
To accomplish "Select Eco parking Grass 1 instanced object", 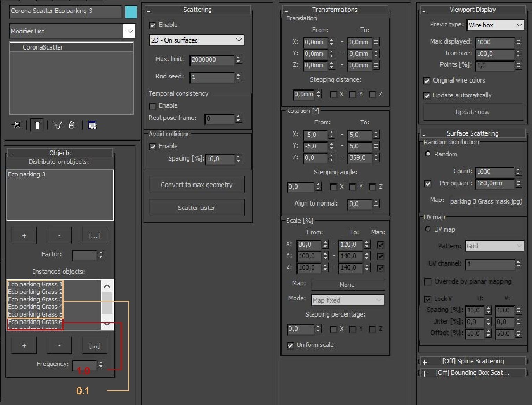I will tap(35, 284).
